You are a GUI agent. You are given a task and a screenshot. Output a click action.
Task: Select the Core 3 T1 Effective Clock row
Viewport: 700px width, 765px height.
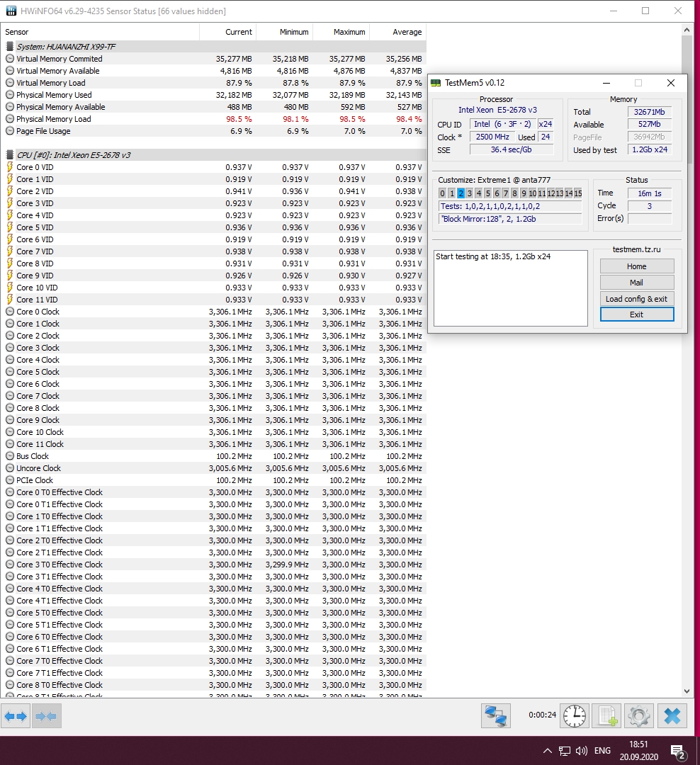[x=214, y=577]
